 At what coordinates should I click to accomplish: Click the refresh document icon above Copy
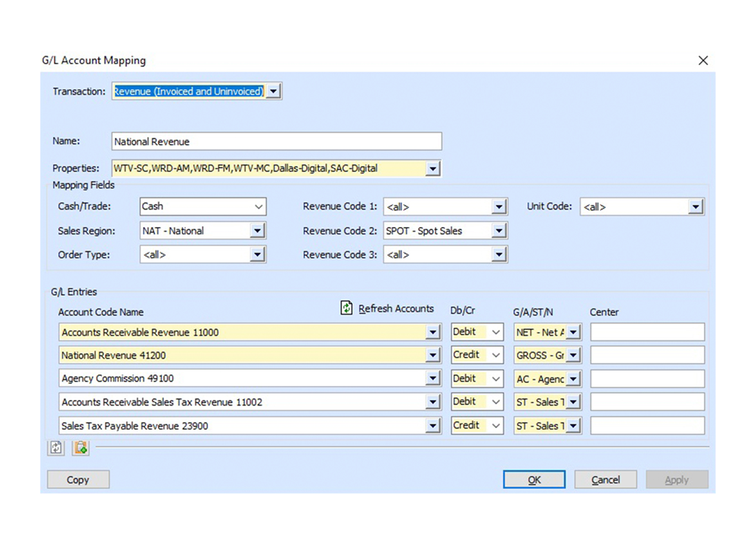click(x=56, y=448)
